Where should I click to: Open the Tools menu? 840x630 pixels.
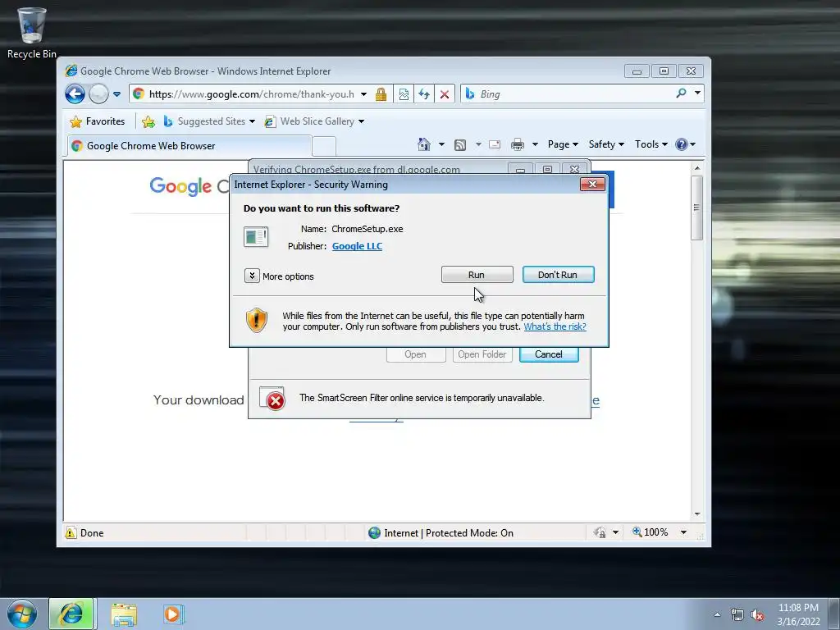[x=651, y=144]
